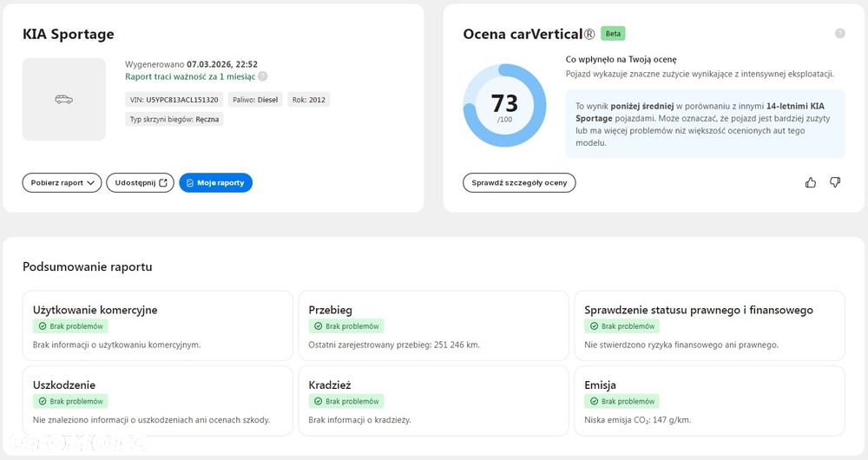This screenshot has height=460, width=868.
Task: Click Brak problemów badge under Przebieg
Action: point(346,326)
